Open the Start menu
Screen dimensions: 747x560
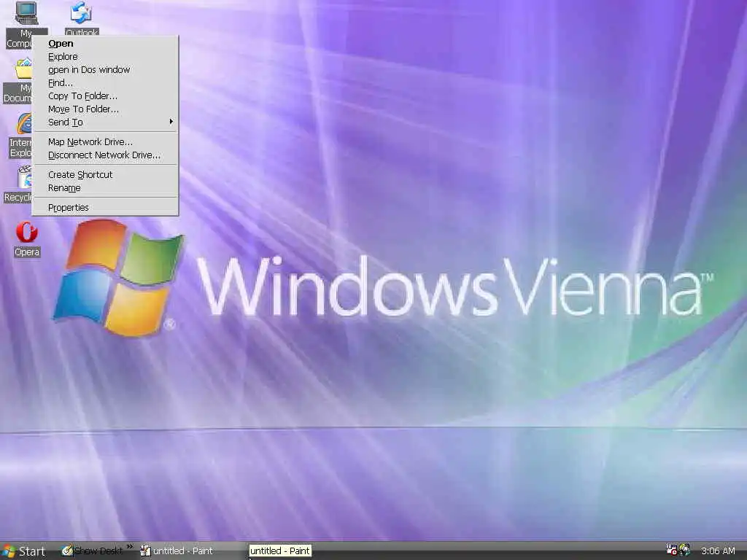pyautogui.click(x=24, y=551)
